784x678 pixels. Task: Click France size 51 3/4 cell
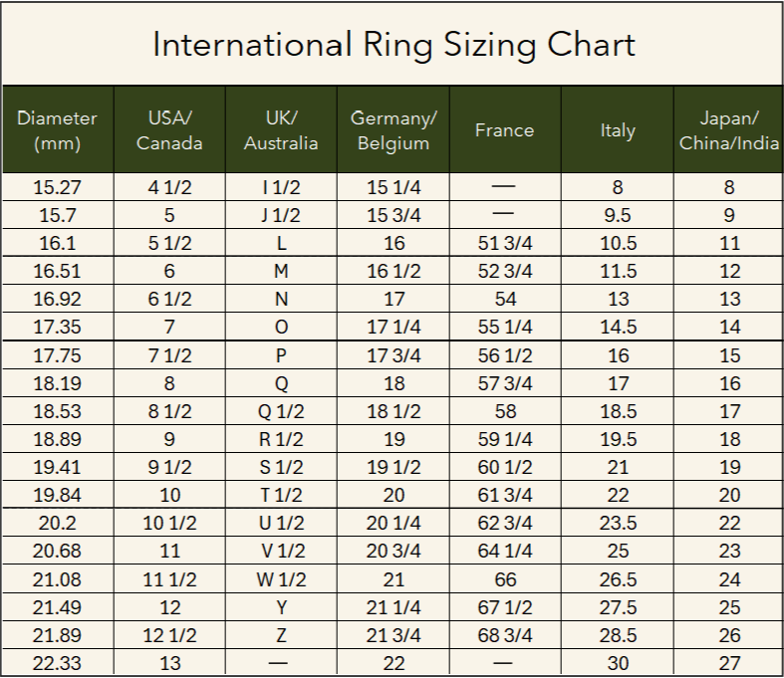(505, 243)
